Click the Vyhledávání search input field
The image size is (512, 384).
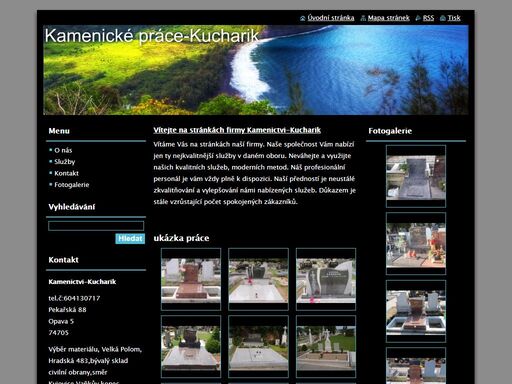[96, 226]
